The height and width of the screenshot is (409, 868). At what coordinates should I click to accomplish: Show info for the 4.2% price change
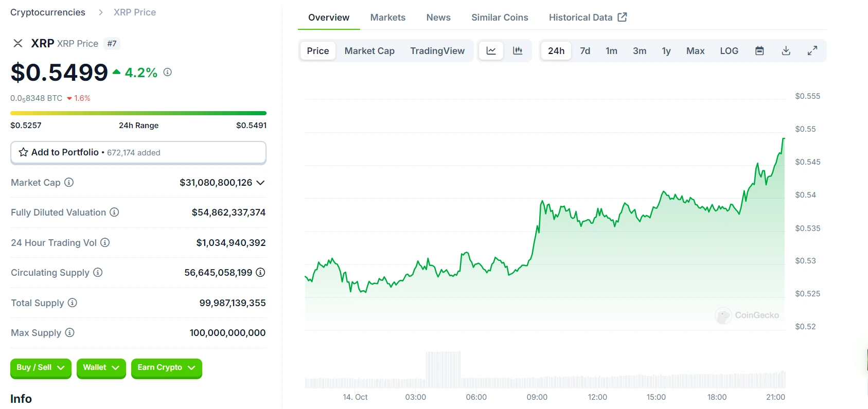pyautogui.click(x=168, y=73)
